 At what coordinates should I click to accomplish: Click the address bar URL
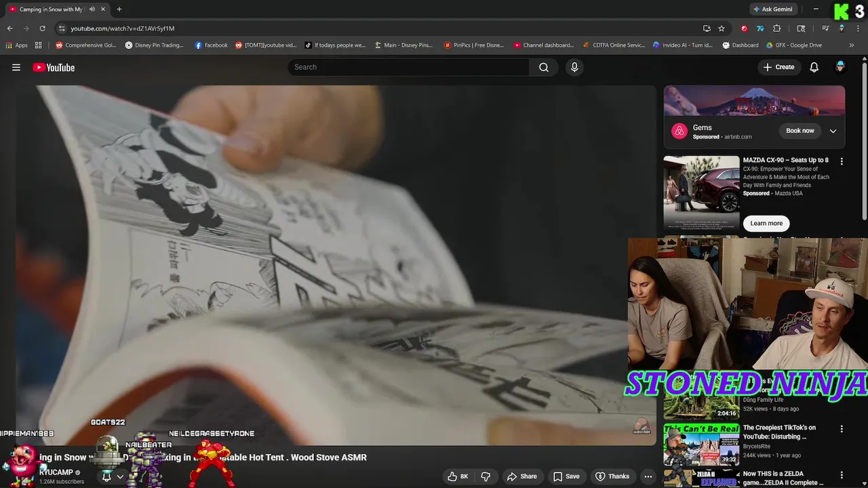click(123, 28)
